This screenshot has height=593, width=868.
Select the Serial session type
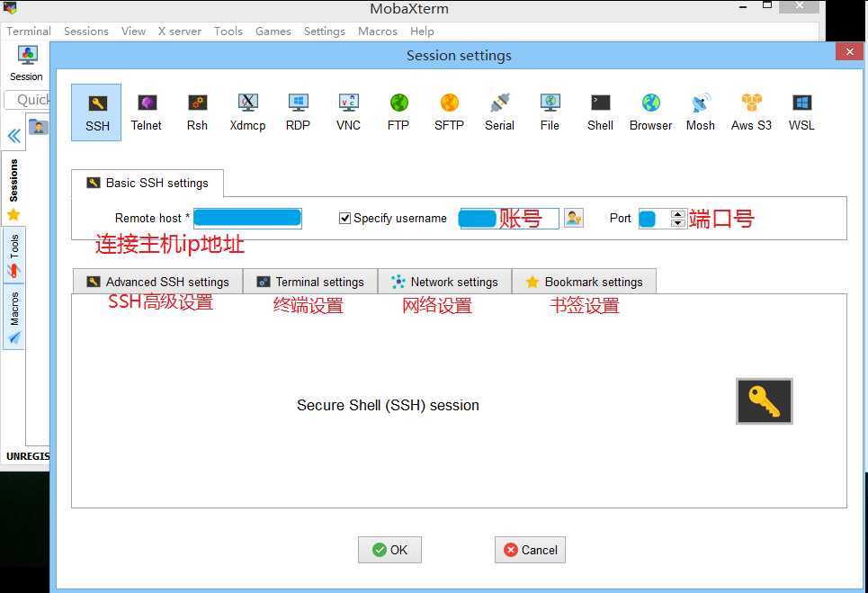(499, 112)
